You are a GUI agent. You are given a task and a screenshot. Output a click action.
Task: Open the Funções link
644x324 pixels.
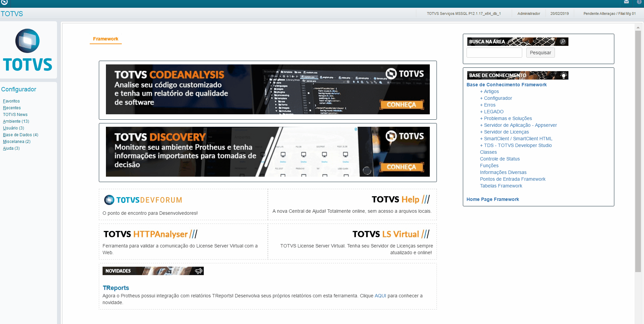489,166
